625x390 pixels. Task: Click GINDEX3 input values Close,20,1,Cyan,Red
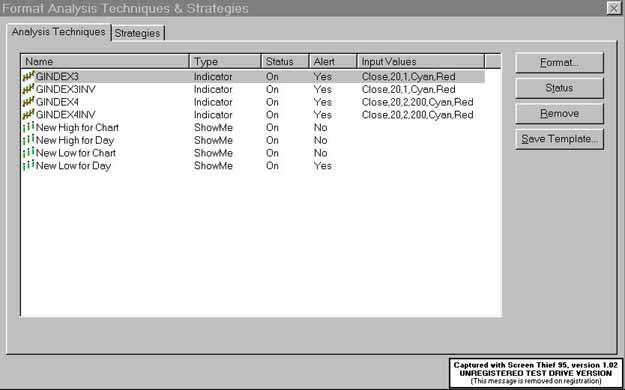pos(409,77)
